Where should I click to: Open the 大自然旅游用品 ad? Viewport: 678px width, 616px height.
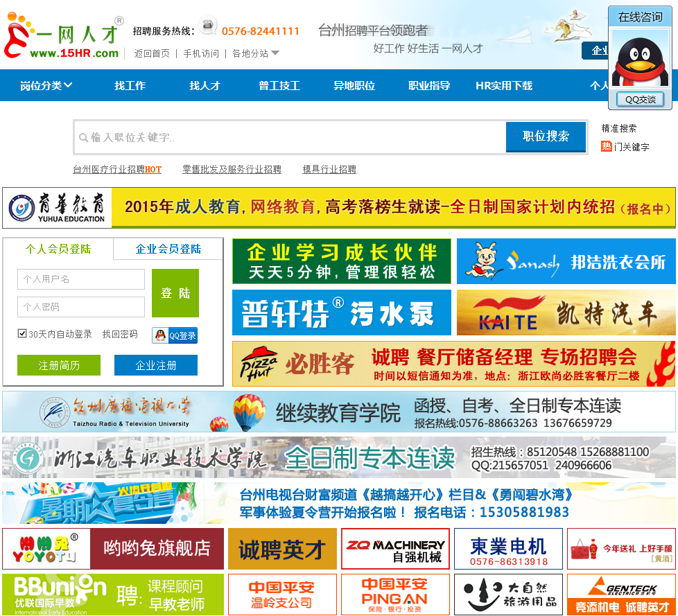508,595
